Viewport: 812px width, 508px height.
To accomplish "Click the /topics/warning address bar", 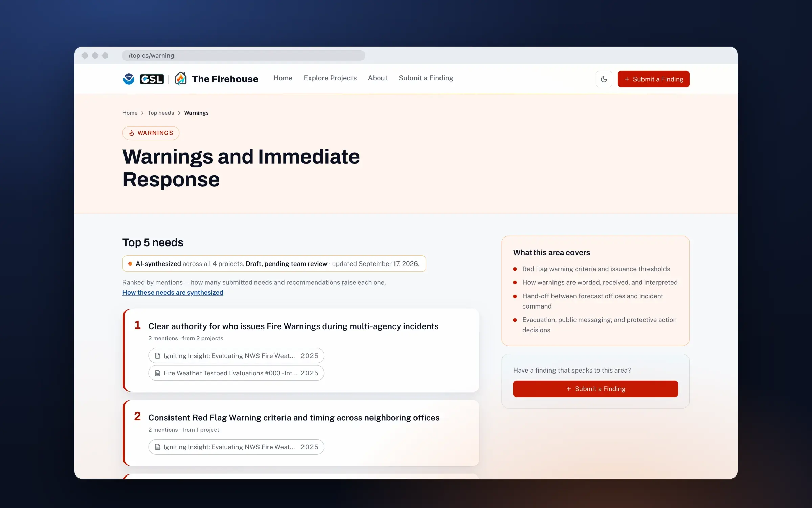I will point(244,55).
